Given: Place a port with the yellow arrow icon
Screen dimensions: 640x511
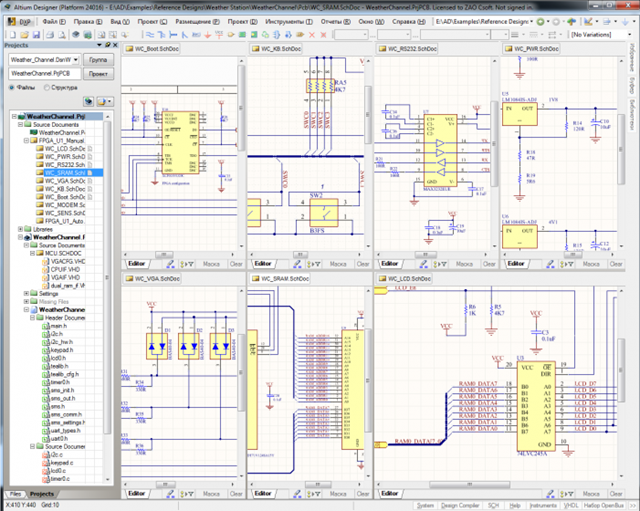Looking at the screenshot, I should [300, 35].
